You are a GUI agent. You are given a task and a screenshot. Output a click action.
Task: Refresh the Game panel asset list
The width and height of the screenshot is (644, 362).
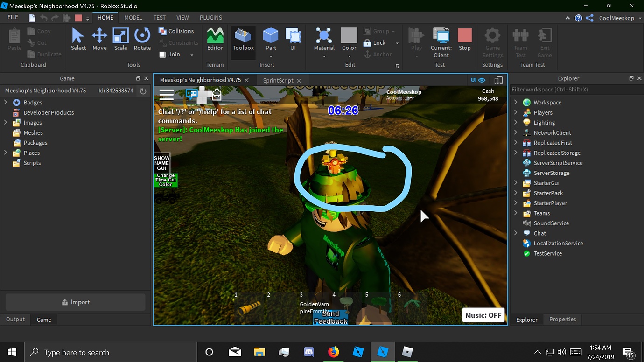pyautogui.click(x=143, y=91)
